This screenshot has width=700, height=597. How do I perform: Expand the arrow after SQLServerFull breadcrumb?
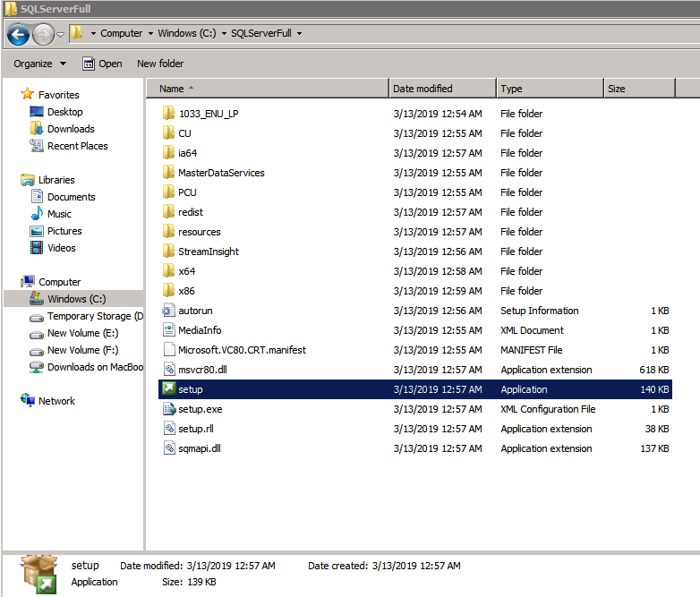(x=299, y=33)
